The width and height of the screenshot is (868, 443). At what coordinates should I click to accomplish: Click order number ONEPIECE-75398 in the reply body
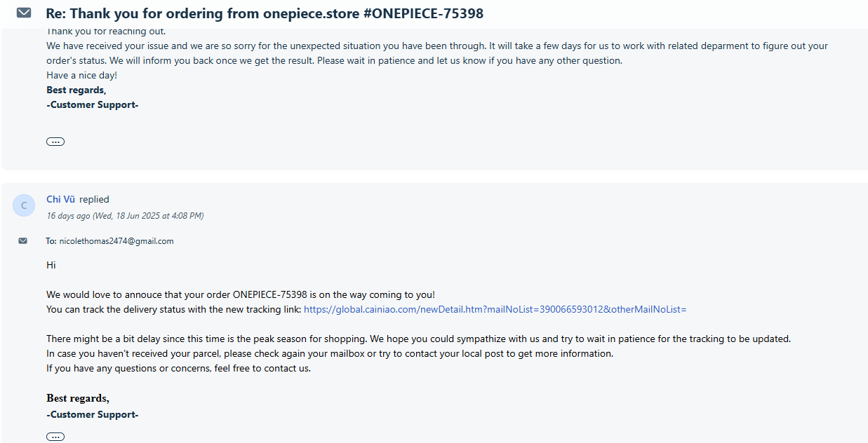click(x=270, y=294)
